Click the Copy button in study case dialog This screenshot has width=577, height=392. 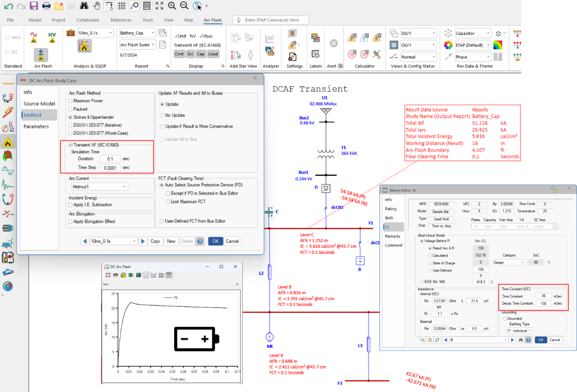point(155,241)
